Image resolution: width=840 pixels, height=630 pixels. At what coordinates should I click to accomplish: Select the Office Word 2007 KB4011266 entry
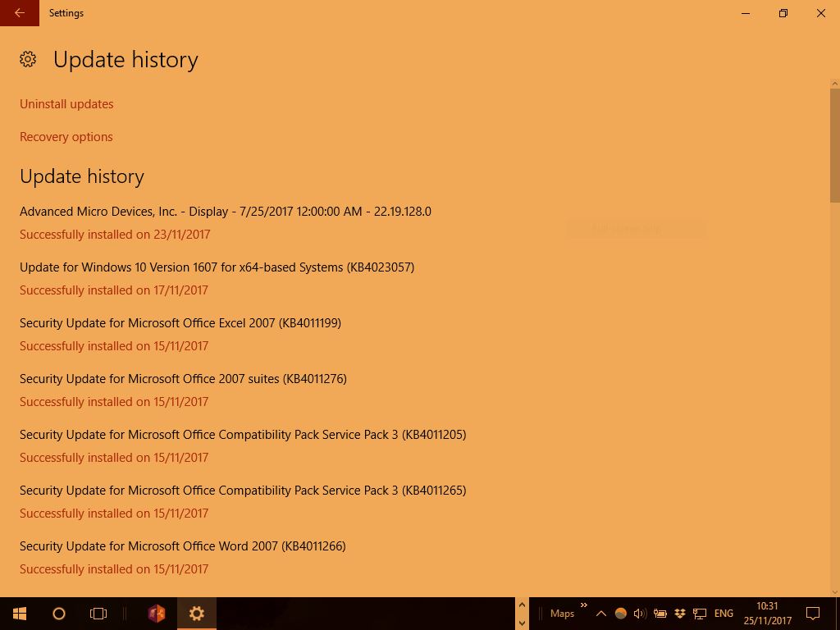[x=183, y=546]
